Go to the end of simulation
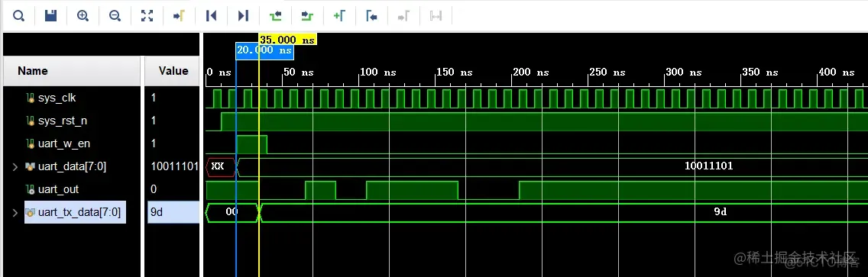The height and width of the screenshot is (277, 868). pos(243,16)
